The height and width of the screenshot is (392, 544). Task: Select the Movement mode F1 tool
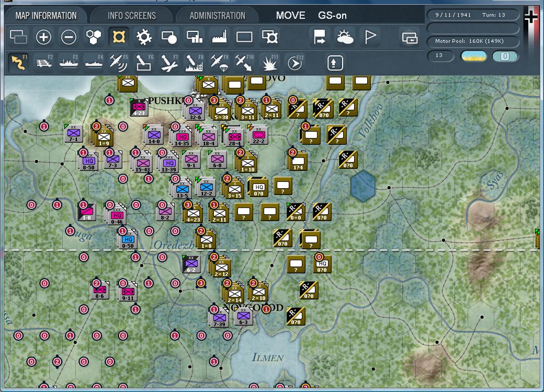[x=17, y=64]
